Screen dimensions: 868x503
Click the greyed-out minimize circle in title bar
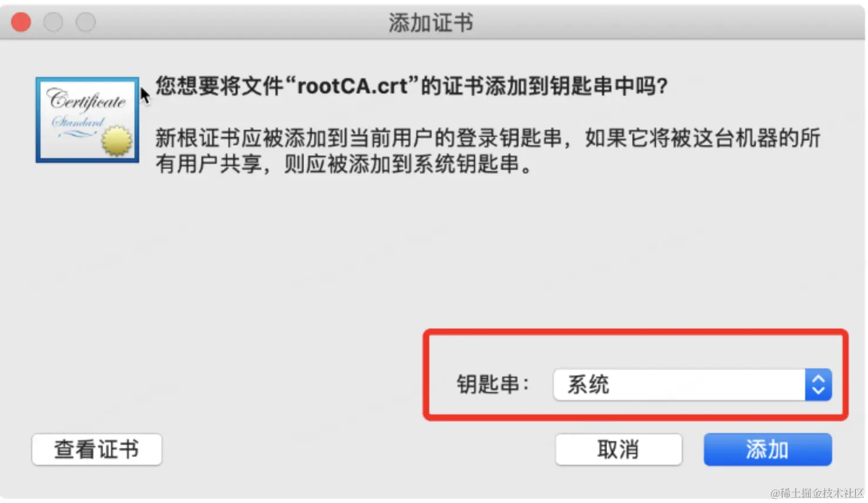pyautogui.click(x=53, y=22)
